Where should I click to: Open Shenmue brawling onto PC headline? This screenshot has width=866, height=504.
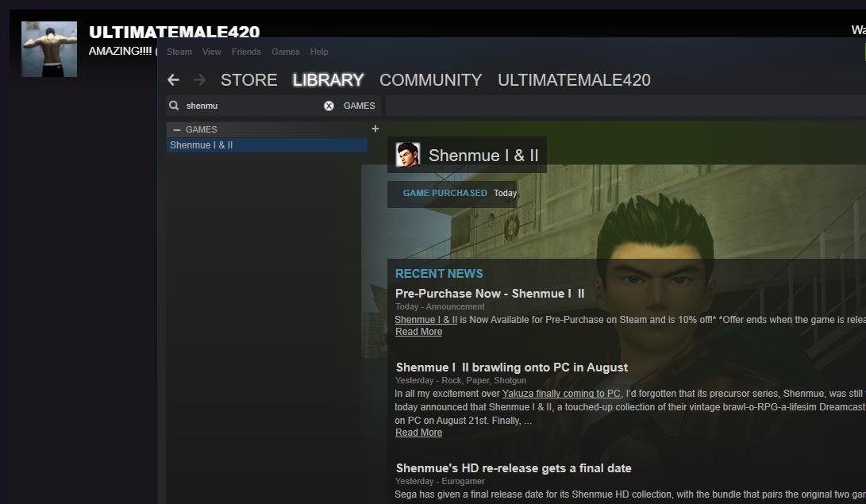click(512, 367)
